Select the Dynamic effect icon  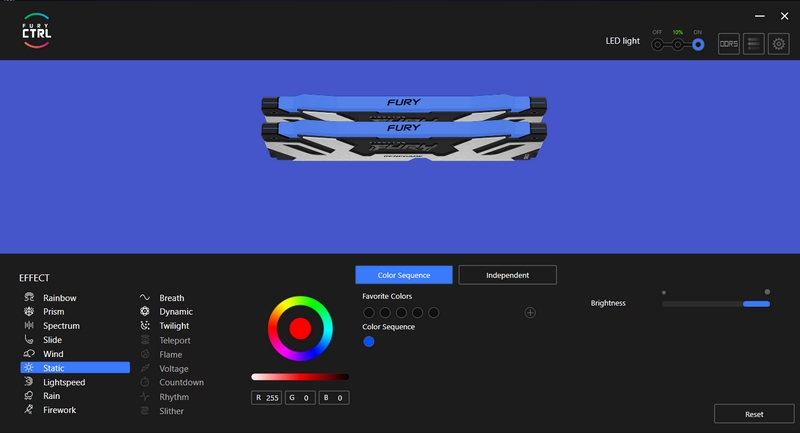[145, 311]
